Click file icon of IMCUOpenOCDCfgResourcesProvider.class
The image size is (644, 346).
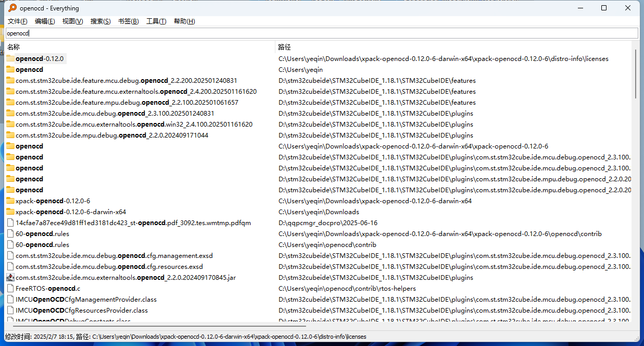(10, 310)
